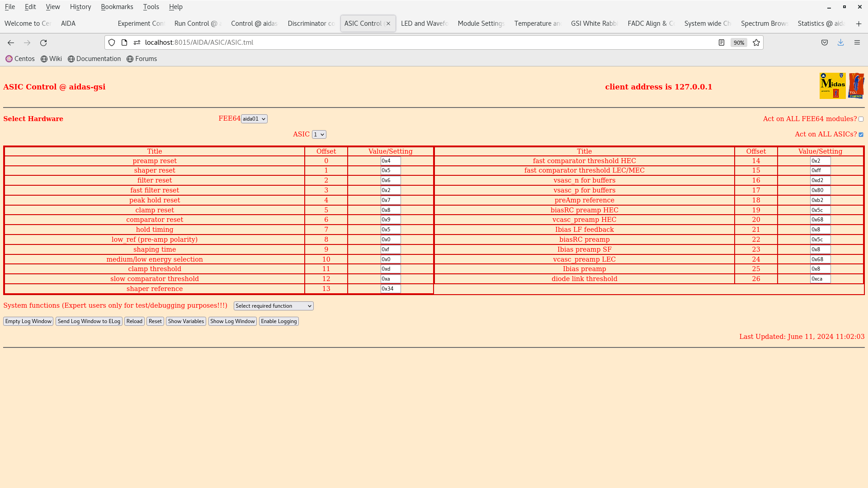Bookmark page with star icon
868x488 pixels.
(756, 42)
